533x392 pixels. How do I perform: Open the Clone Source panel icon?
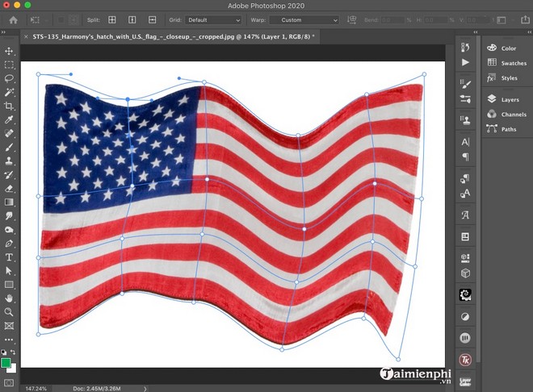[x=465, y=120]
